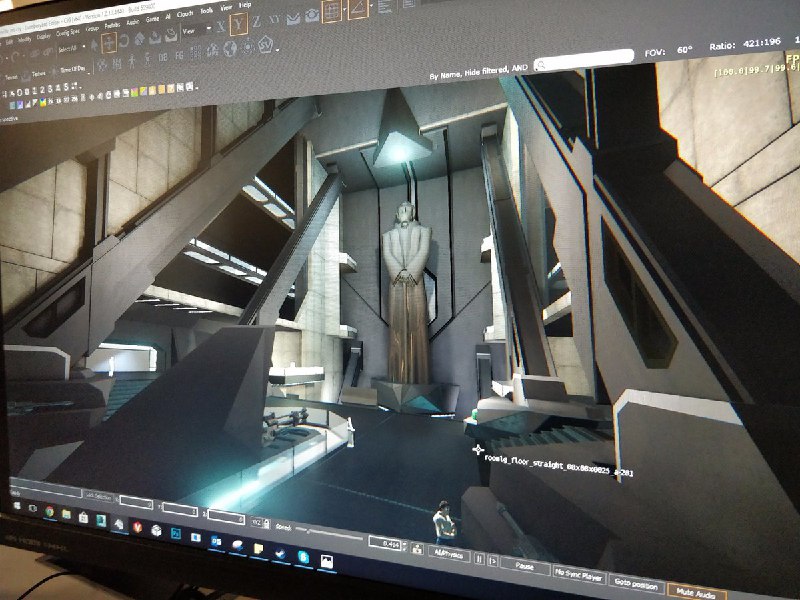
Task: Constrain movement to X axis
Action: tap(221, 26)
